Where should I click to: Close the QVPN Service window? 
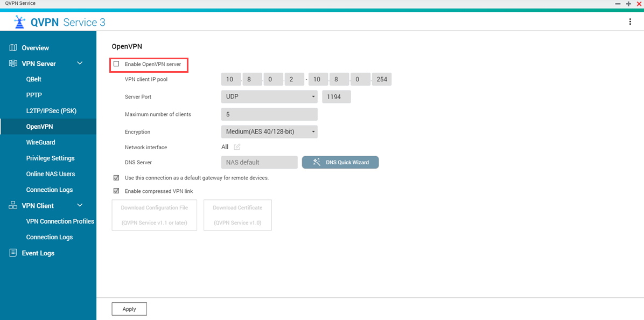point(639,3)
